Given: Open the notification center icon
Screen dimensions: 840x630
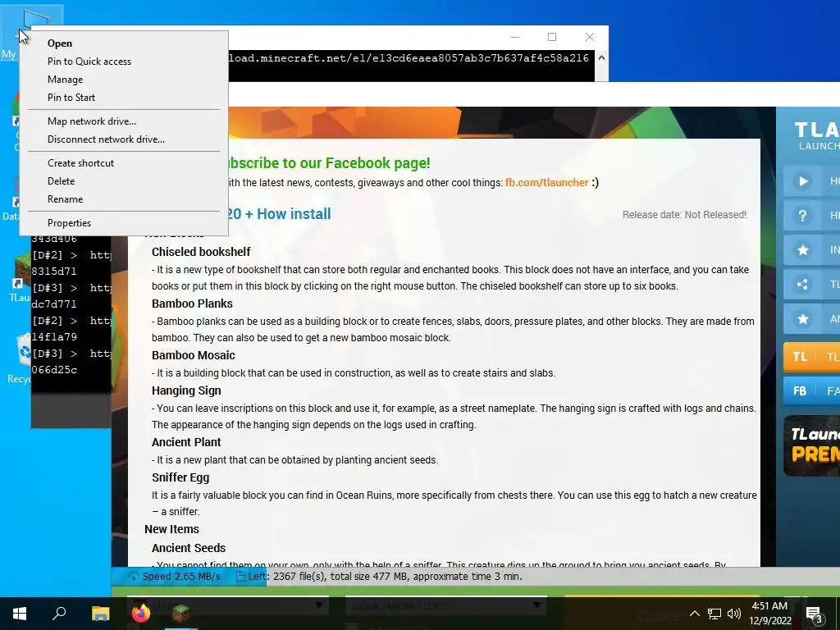Looking at the screenshot, I should [x=815, y=614].
